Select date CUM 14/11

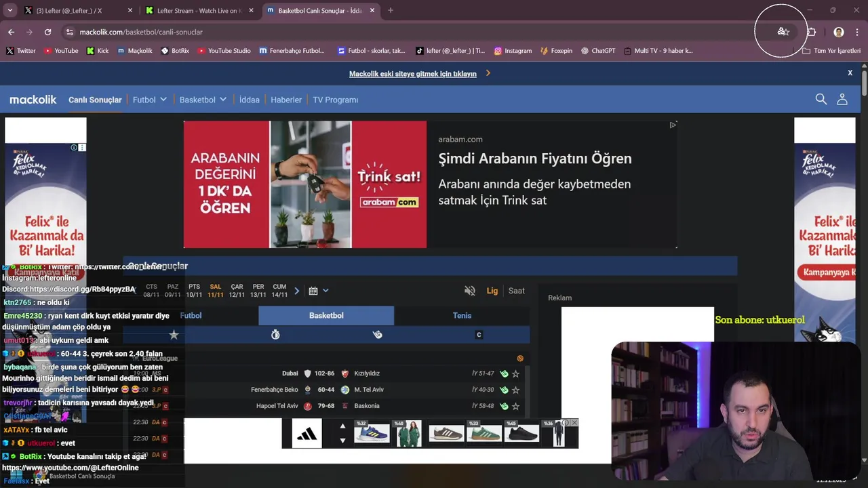279,291
